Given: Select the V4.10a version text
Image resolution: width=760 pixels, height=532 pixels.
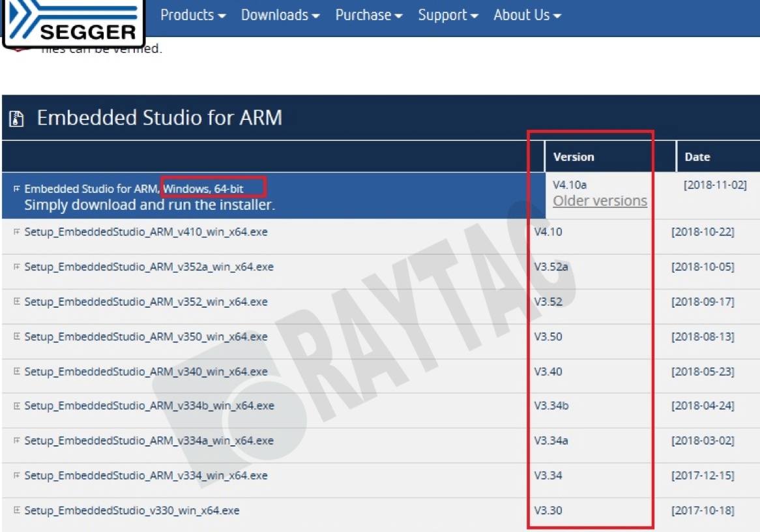Looking at the screenshot, I should point(570,185).
